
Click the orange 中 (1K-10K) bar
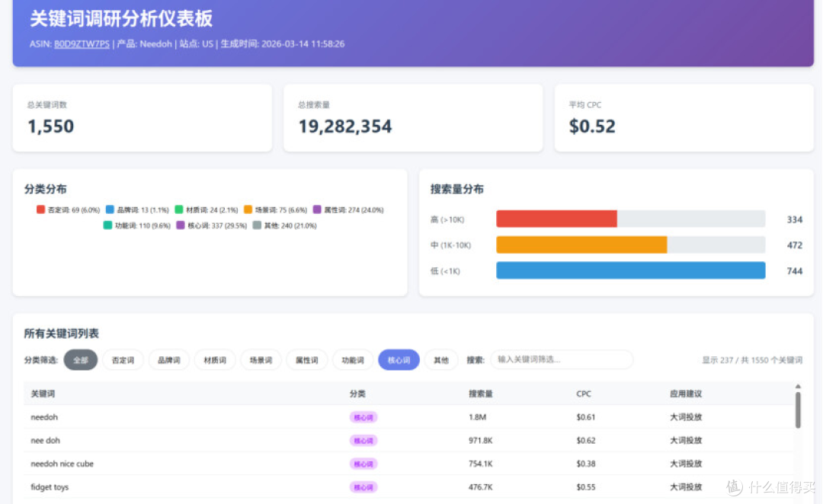[581, 245]
